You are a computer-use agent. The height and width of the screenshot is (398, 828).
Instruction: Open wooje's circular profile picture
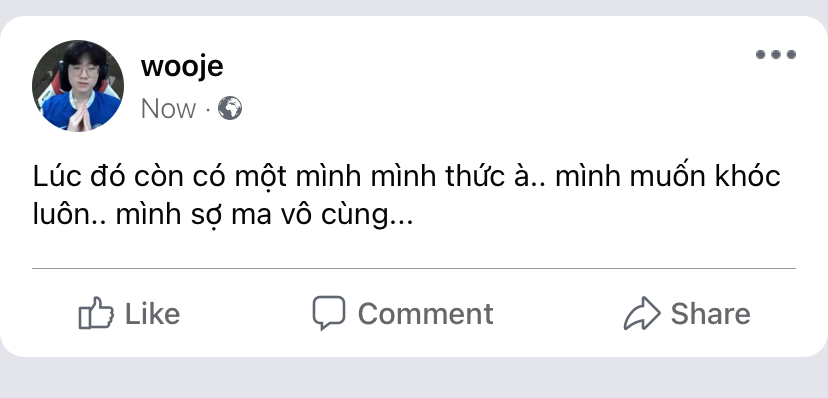click(x=78, y=86)
